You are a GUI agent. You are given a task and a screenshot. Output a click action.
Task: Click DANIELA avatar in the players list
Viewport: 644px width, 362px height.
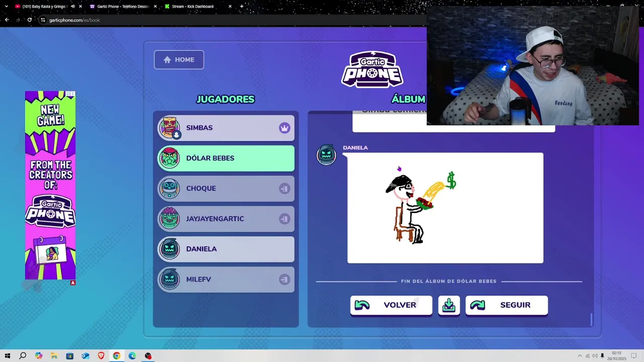click(170, 249)
